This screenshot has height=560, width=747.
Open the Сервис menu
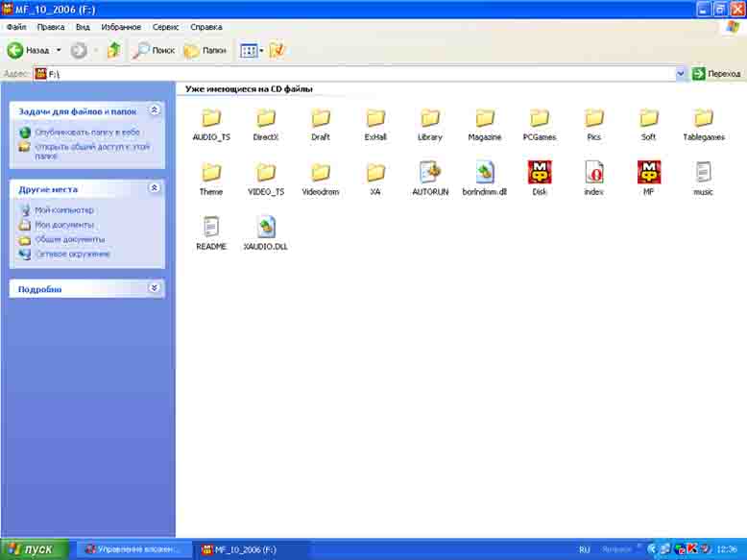tap(165, 28)
